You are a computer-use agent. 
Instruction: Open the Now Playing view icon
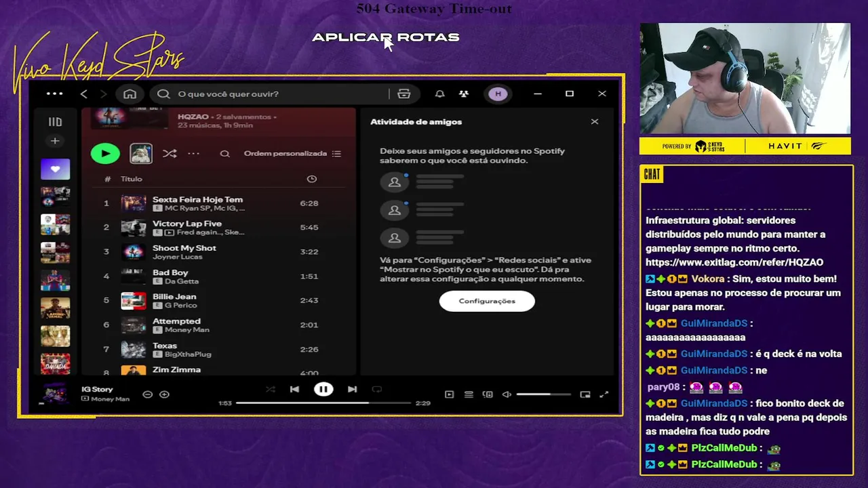tap(449, 394)
